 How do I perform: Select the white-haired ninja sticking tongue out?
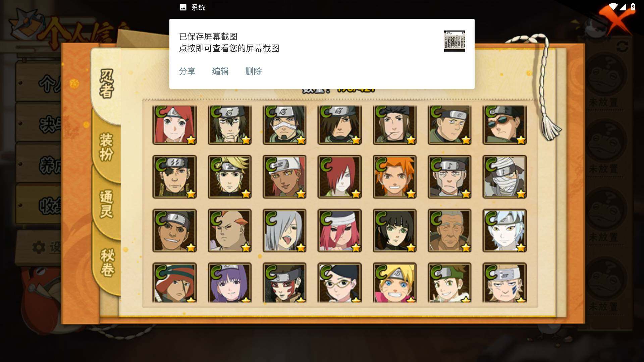(284, 231)
